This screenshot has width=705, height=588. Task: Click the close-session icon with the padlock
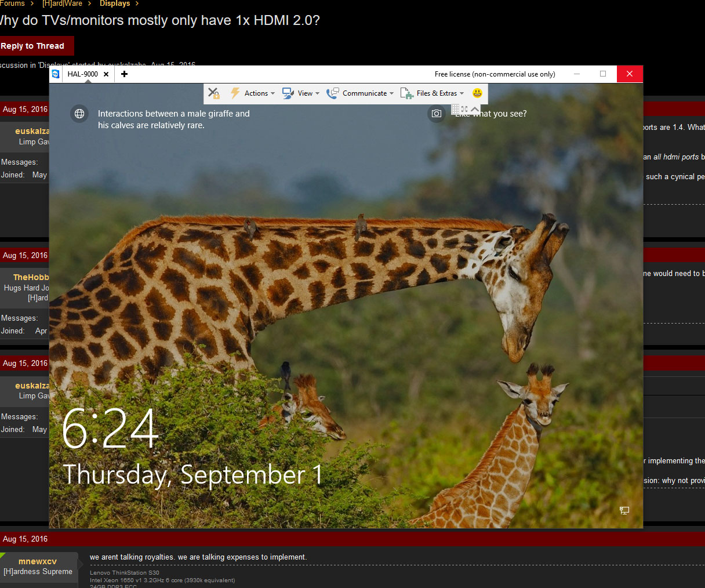(x=214, y=93)
